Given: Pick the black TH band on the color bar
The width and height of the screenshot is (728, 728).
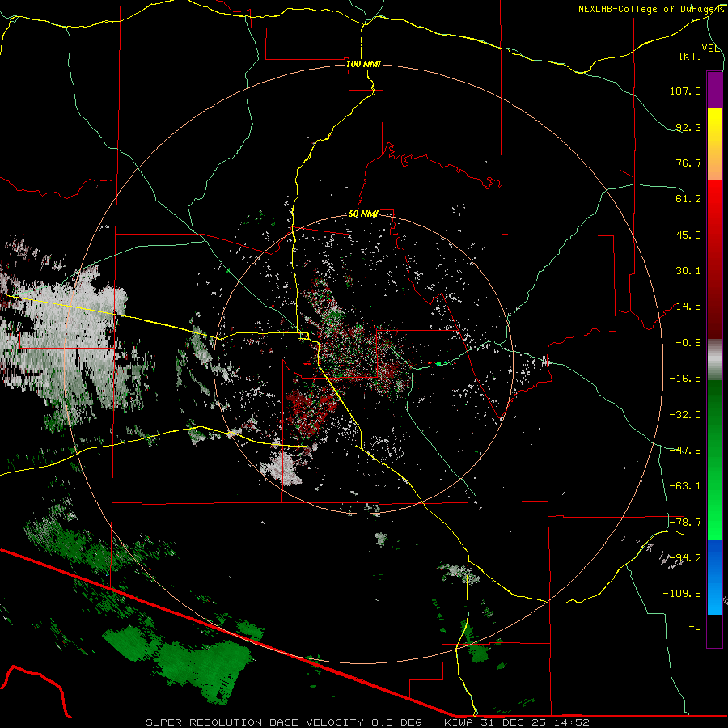Looking at the screenshot, I should point(714,631).
